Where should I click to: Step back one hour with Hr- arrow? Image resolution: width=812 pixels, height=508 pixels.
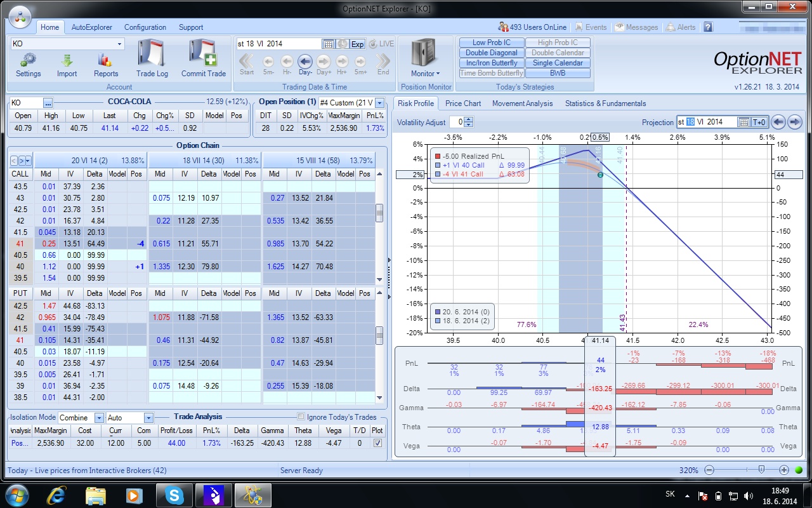point(287,62)
